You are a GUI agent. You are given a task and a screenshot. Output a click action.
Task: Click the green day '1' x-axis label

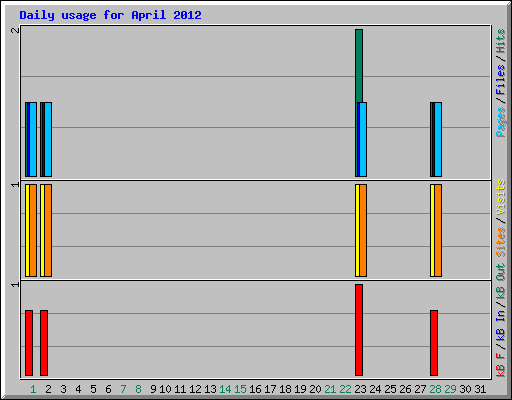(x=33, y=389)
